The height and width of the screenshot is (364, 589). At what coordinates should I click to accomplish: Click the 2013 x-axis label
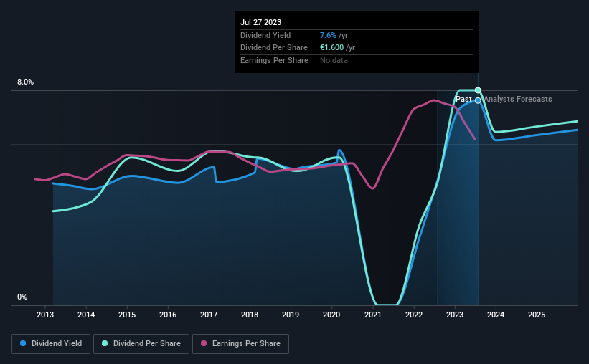(45, 315)
